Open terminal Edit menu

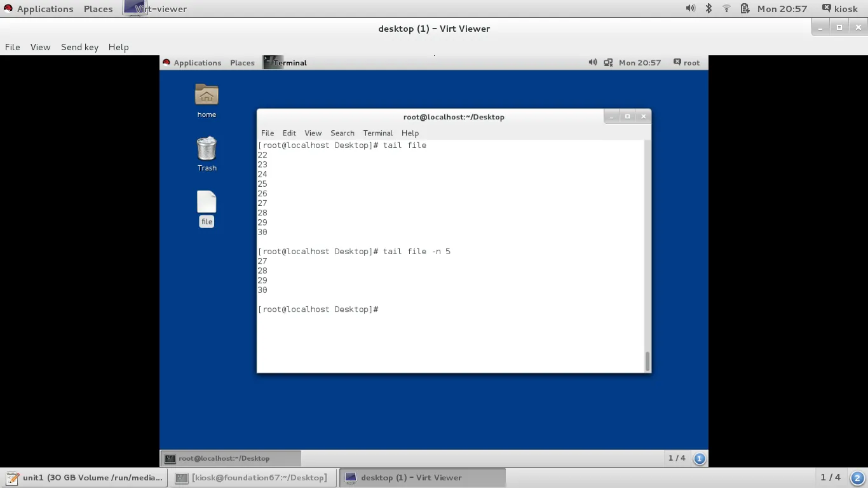(289, 133)
